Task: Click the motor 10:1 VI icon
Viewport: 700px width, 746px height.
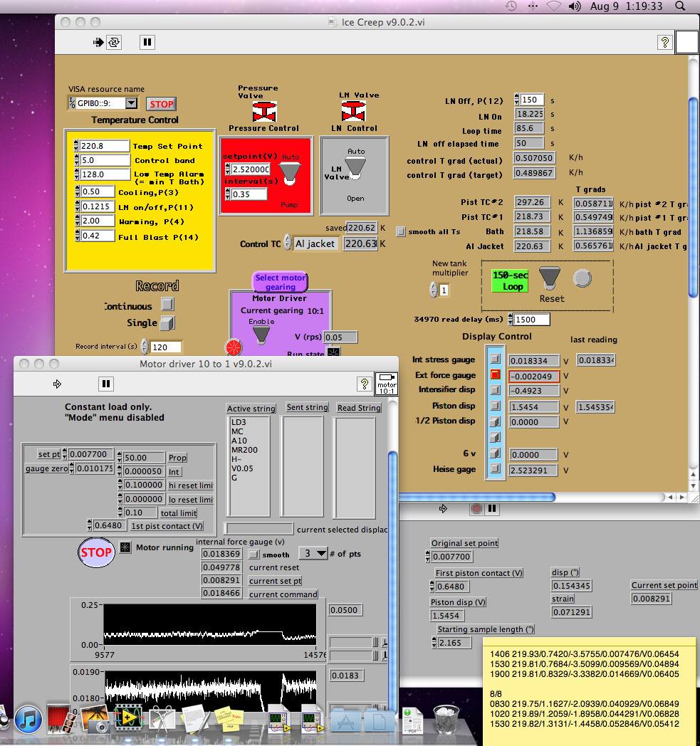Action: point(386,383)
